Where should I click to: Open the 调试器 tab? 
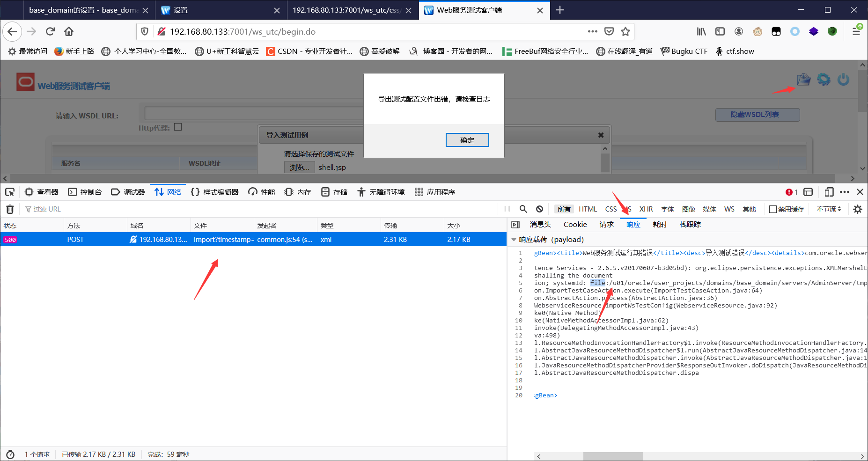(128, 192)
